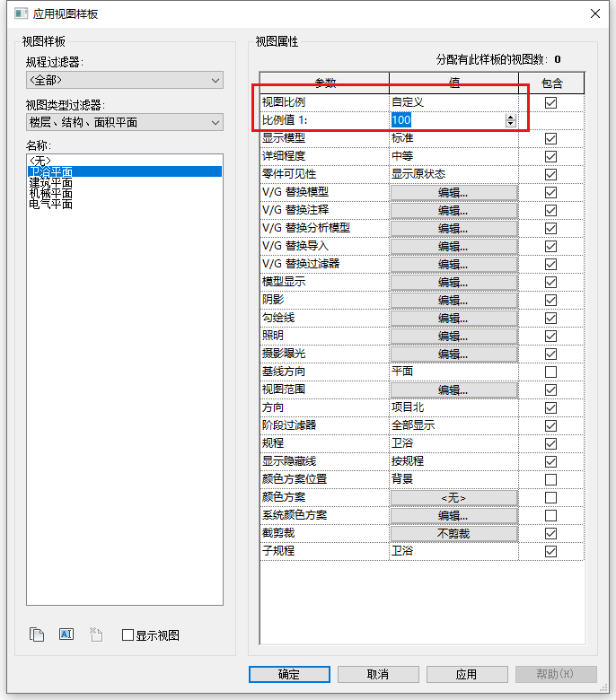The image size is (616, 700).
Task: Toggle include checkbox for 视图比例
Action: pos(550,102)
